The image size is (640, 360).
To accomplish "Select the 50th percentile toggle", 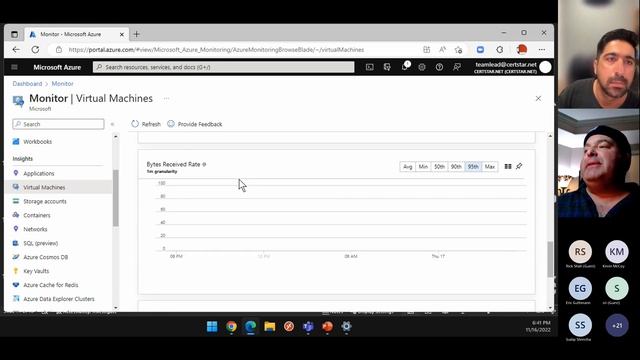I will click(x=439, y=167).
